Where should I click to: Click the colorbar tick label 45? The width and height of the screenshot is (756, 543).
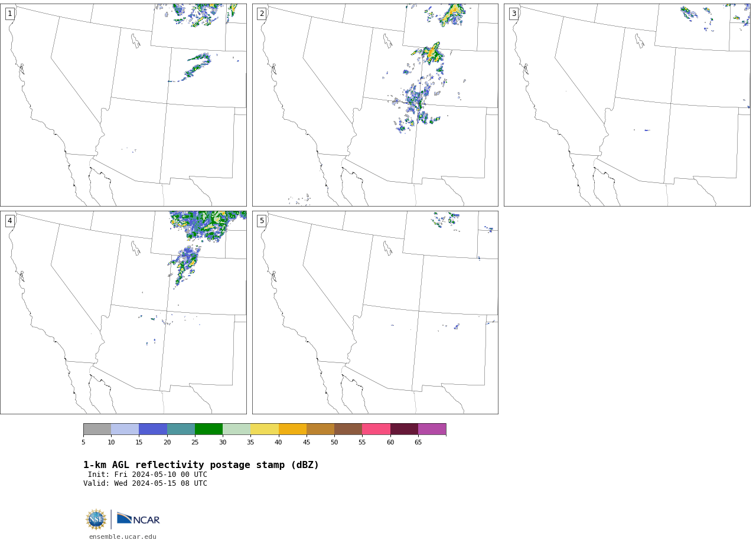pyautogui.click(x=307, y=442)
